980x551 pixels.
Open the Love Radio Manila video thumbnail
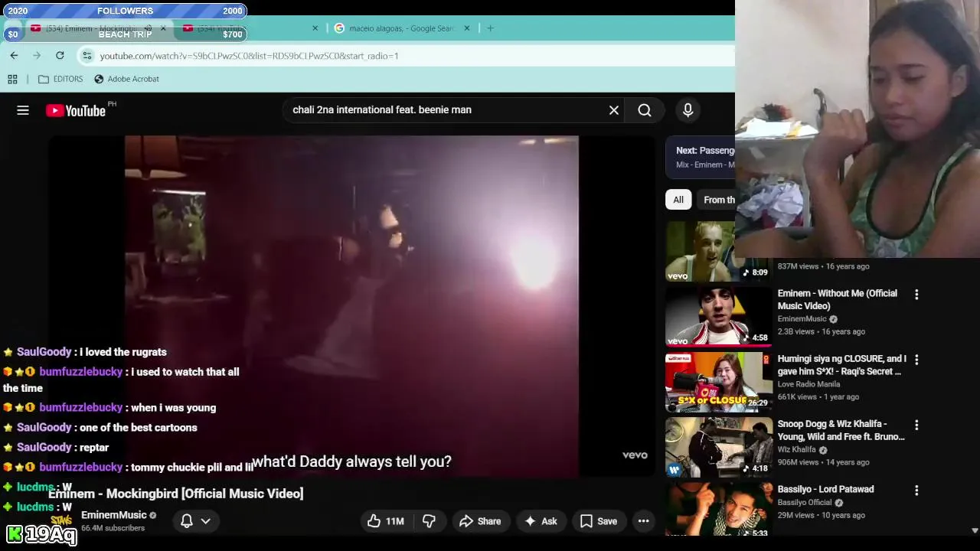point(718,381)
